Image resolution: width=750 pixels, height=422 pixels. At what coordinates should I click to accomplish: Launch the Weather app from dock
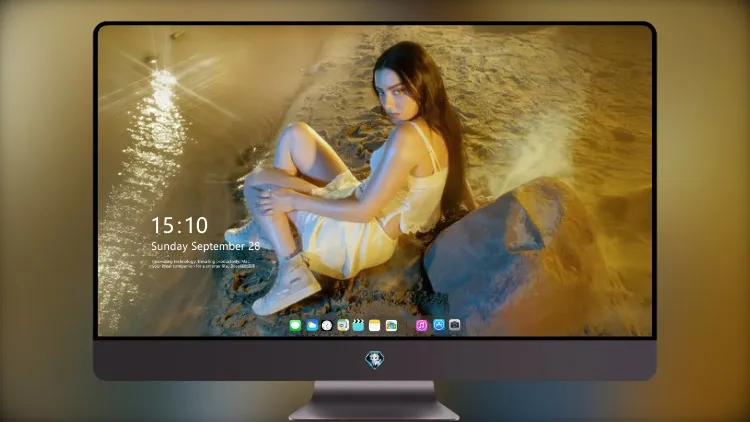pyautogui.click(x=311, y=326)
